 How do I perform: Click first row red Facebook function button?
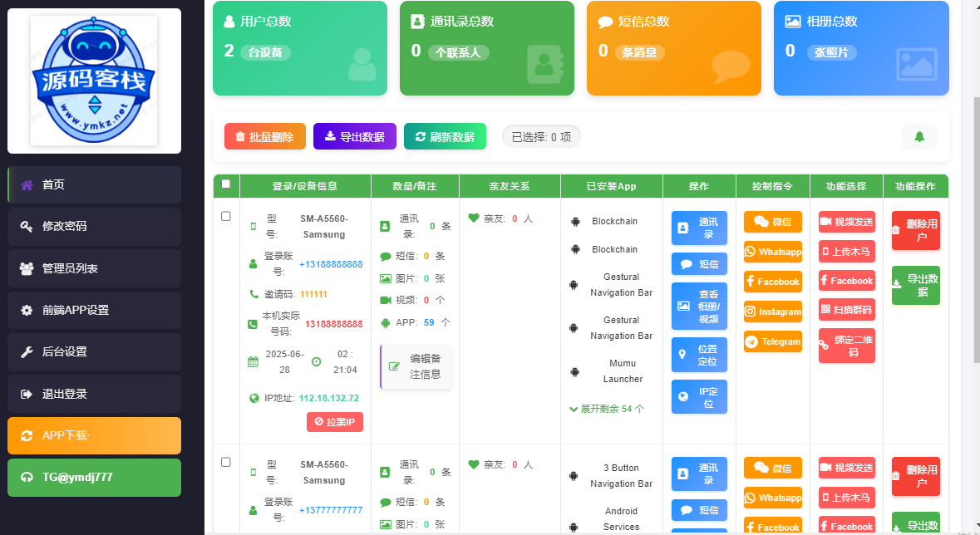(847, 281)
